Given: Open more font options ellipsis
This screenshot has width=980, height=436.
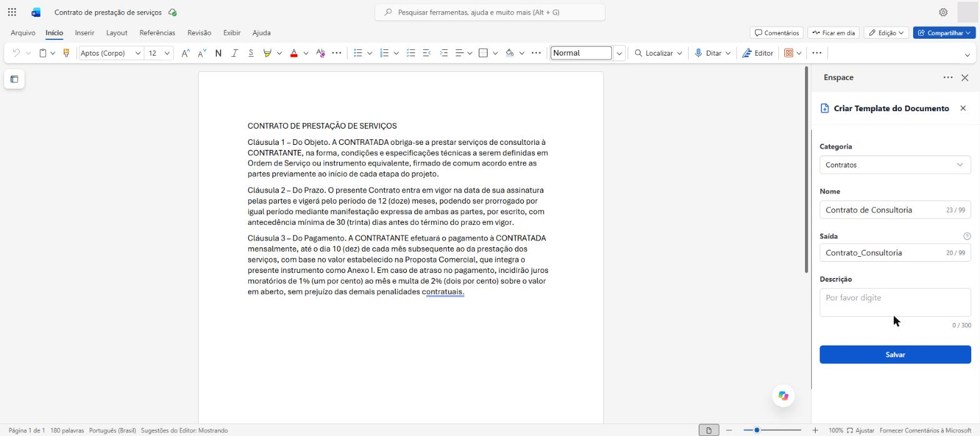Looking at the screenshot, I should [x=336, y=53].
